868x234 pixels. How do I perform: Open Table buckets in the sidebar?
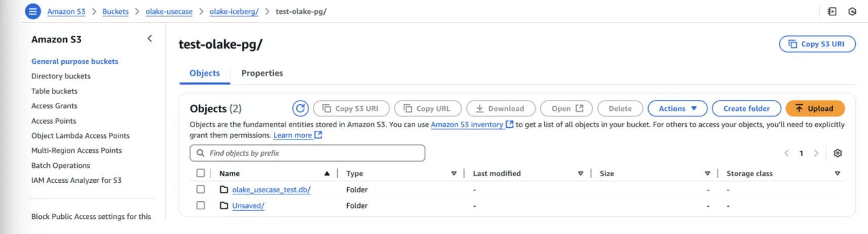click(54, 91)
